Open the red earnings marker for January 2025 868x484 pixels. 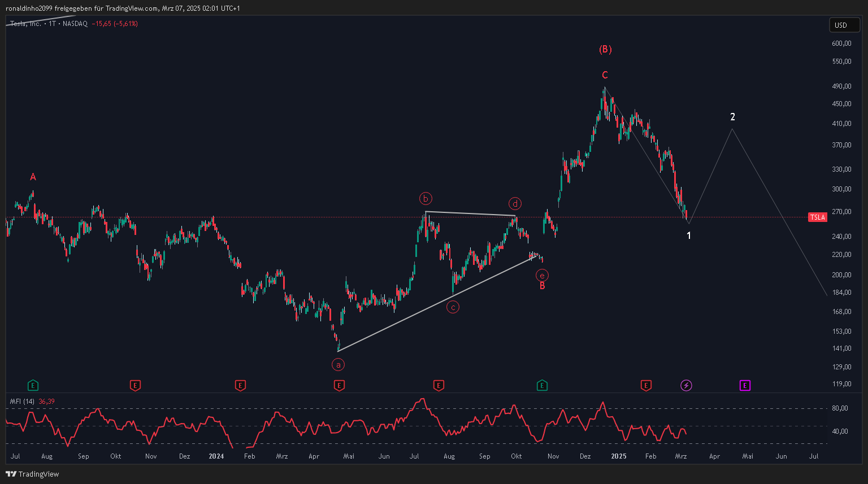pos(646,386)
